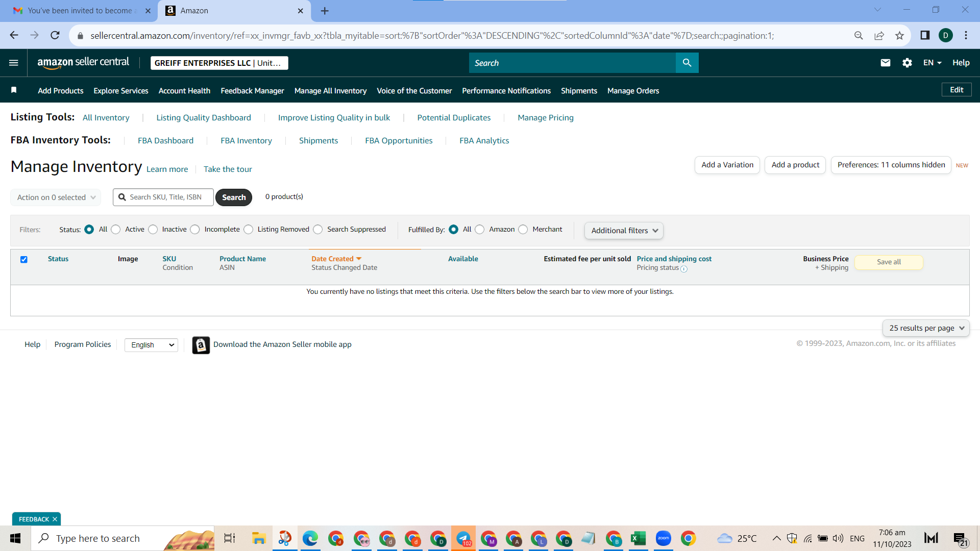Open the EN language selector
Viewport: 980px width, 551px height.
click(x=932, y=63)
